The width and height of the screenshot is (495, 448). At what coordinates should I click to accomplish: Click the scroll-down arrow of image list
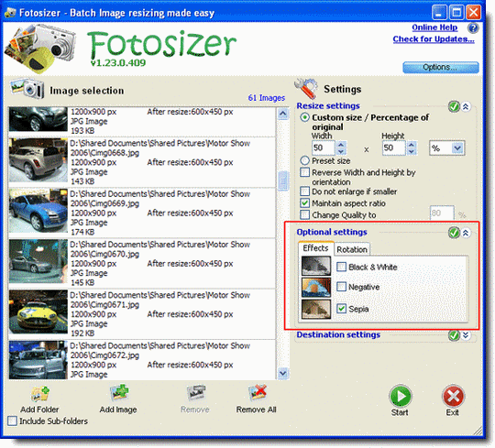(x=283, y=373)
